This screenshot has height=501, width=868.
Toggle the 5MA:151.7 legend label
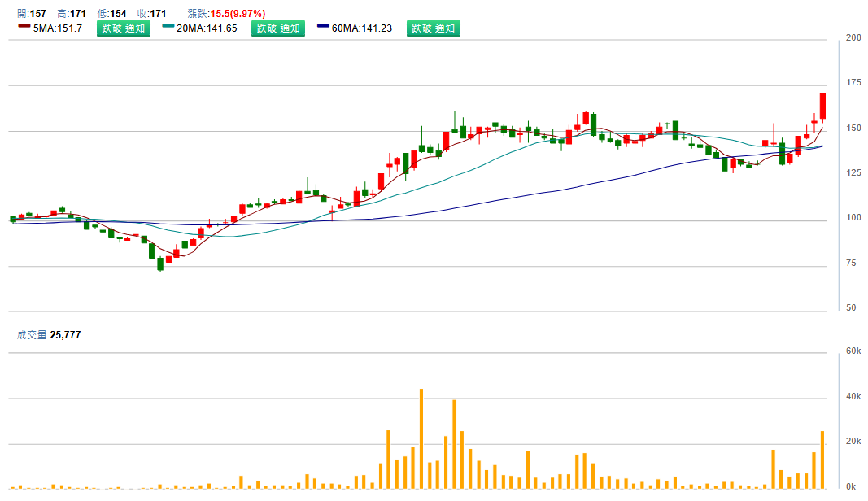[x=58, y=28]
